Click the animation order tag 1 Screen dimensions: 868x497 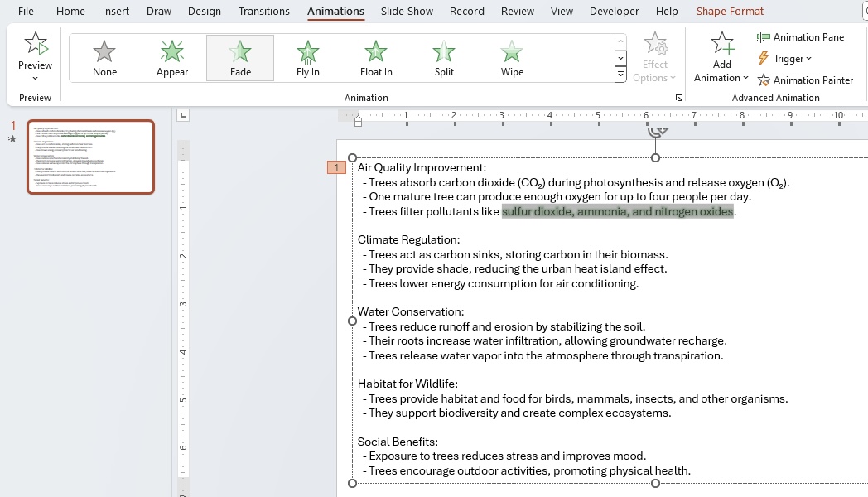[x=336, y=167]
